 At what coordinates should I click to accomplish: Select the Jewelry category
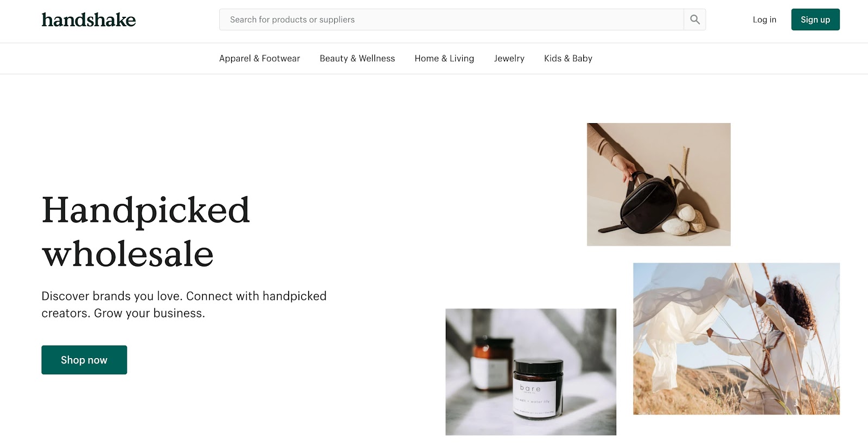click(509, 59)
